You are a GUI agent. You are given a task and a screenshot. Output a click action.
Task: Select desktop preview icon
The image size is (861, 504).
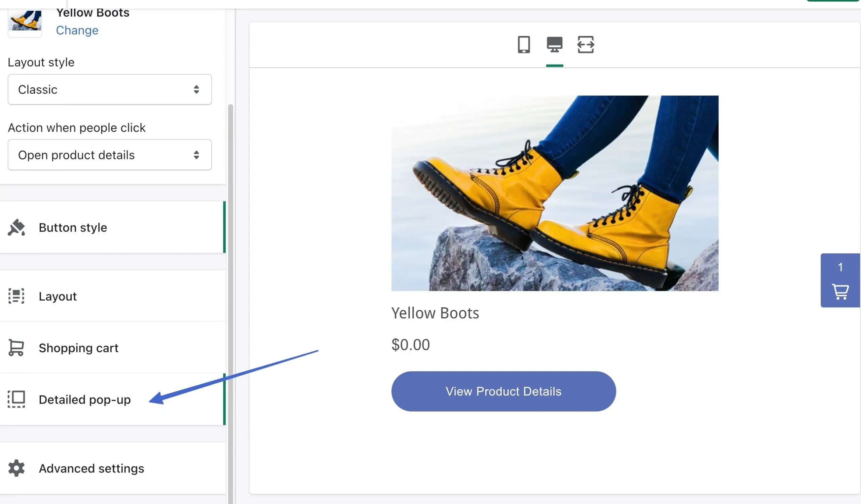click(555, 45)
